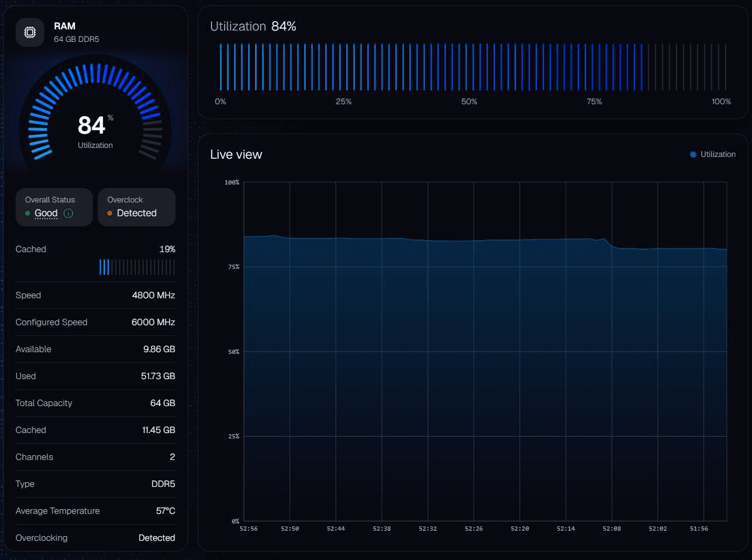The width and height of the screenshot is (752, 560).
Task: Click the Cached 19% mini bar
Action: coord(137,267)
